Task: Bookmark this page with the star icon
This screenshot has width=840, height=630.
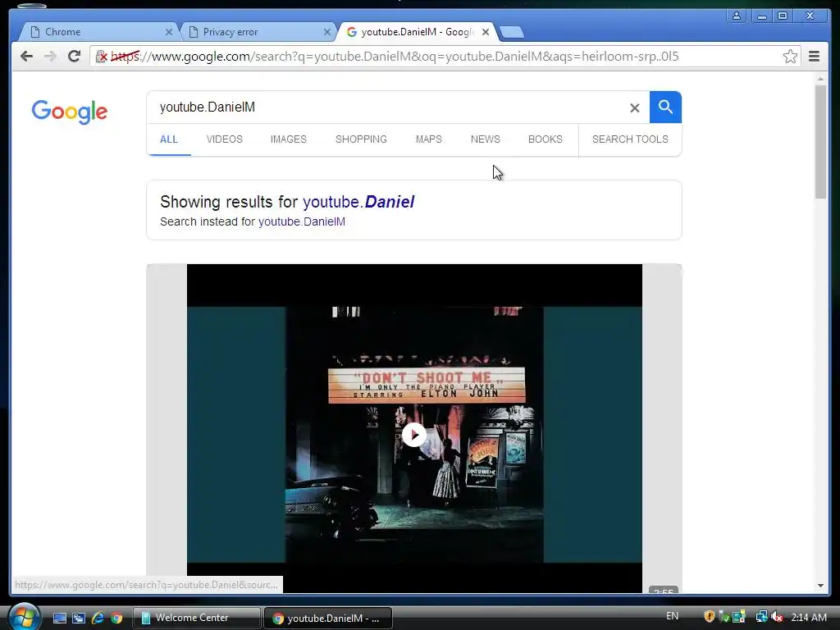Action: [790, 57]
